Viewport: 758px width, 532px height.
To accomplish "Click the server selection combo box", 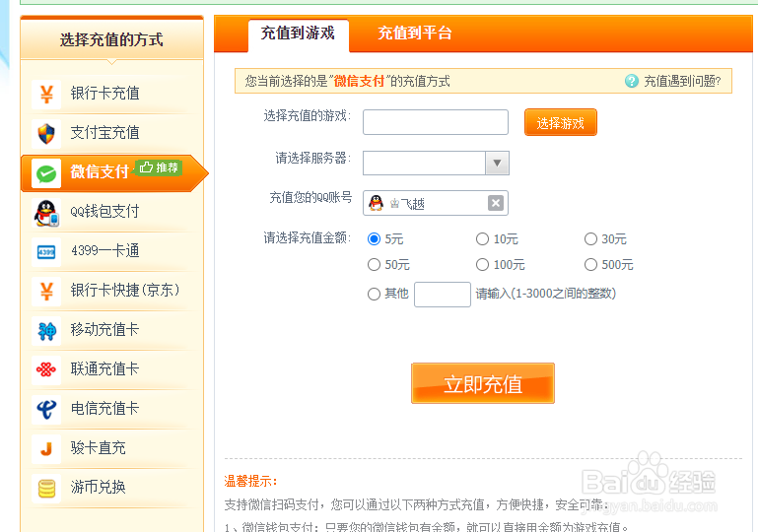I will [436, 163].
